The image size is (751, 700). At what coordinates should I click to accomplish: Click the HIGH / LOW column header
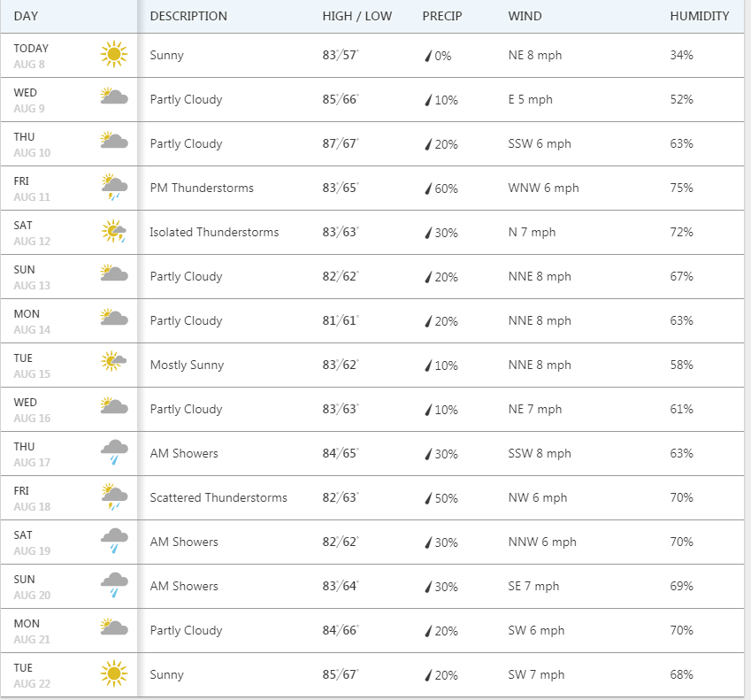357,16
